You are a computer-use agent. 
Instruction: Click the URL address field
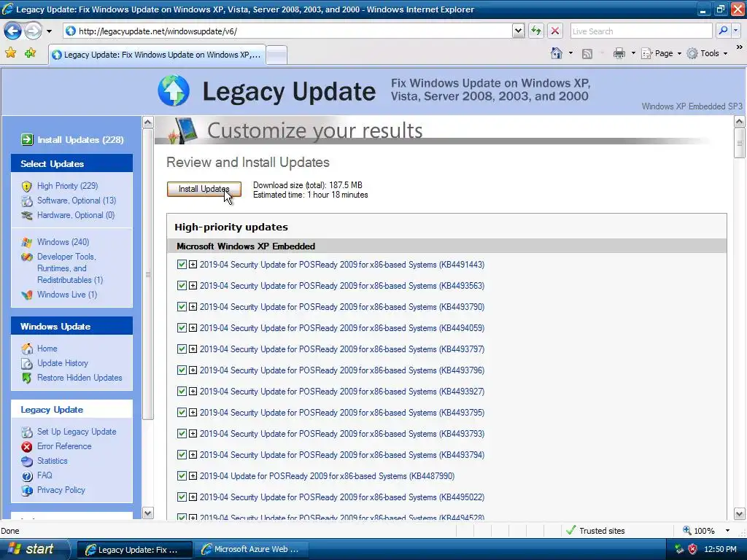[x=293, y=31]
